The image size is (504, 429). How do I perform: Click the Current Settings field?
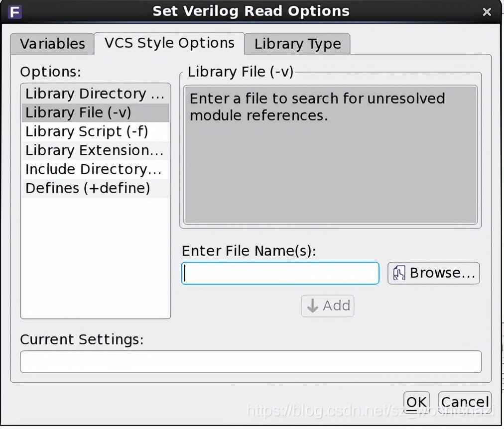coord(251,362)
